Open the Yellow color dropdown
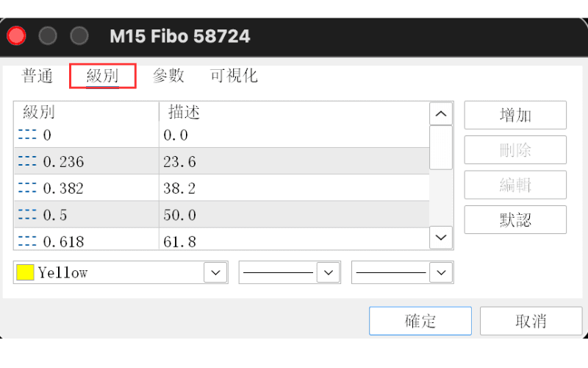 215,272
